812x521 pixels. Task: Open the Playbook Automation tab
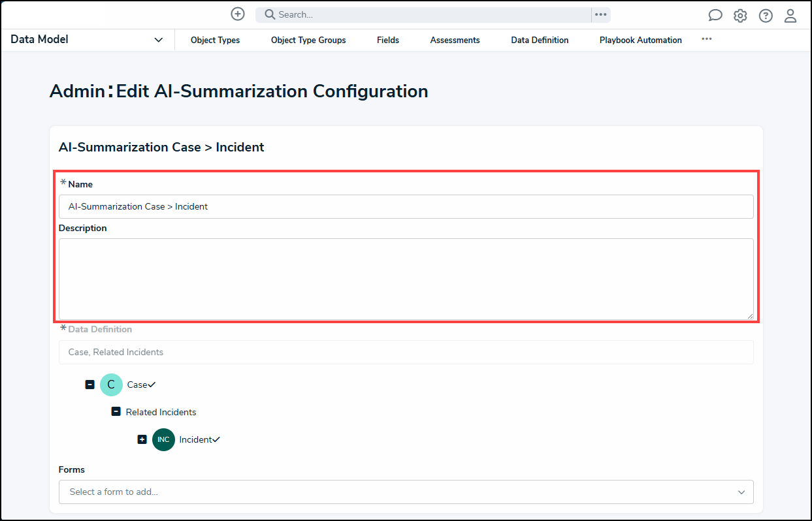tap(641, 40)
